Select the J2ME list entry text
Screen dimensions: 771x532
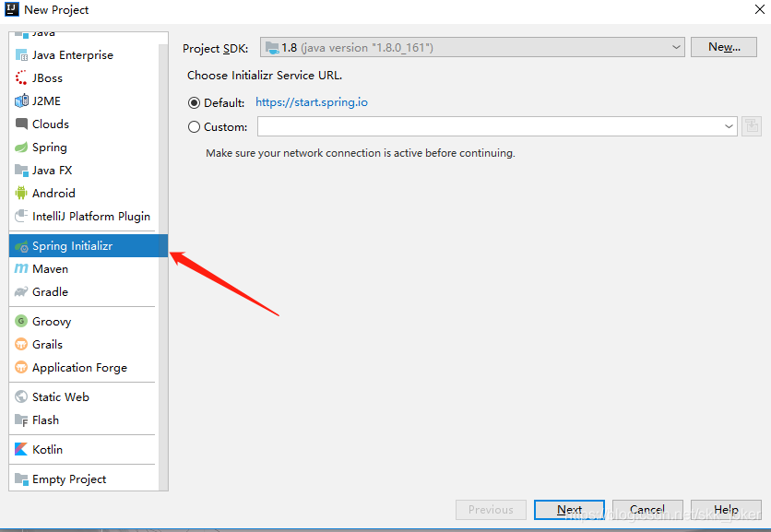47,100
